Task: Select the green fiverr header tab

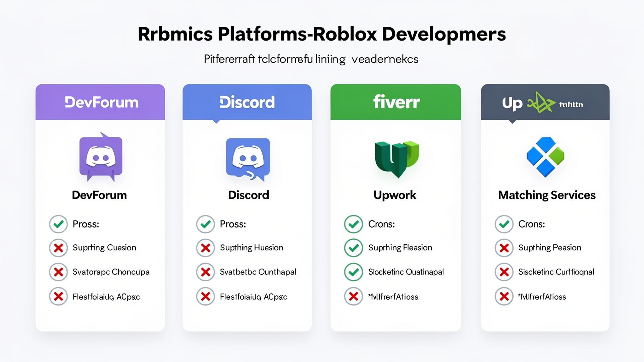Action: (396, 102)
